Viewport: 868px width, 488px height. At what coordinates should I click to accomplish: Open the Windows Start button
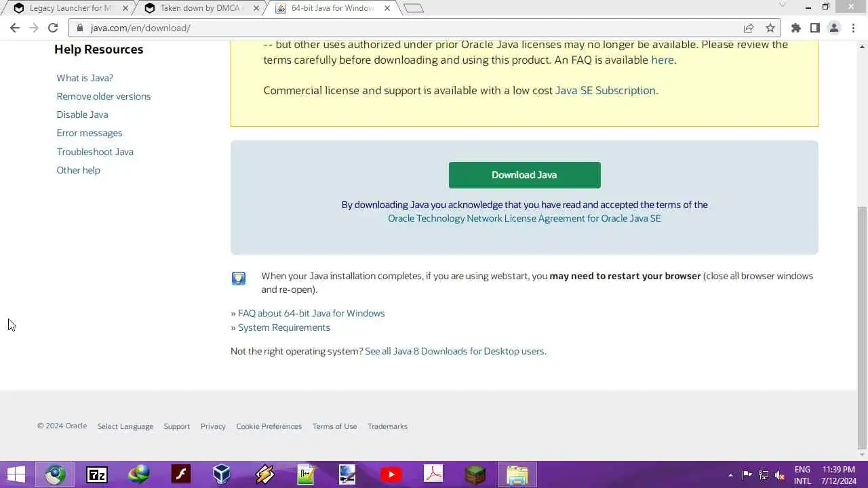(x=16, y=474)
